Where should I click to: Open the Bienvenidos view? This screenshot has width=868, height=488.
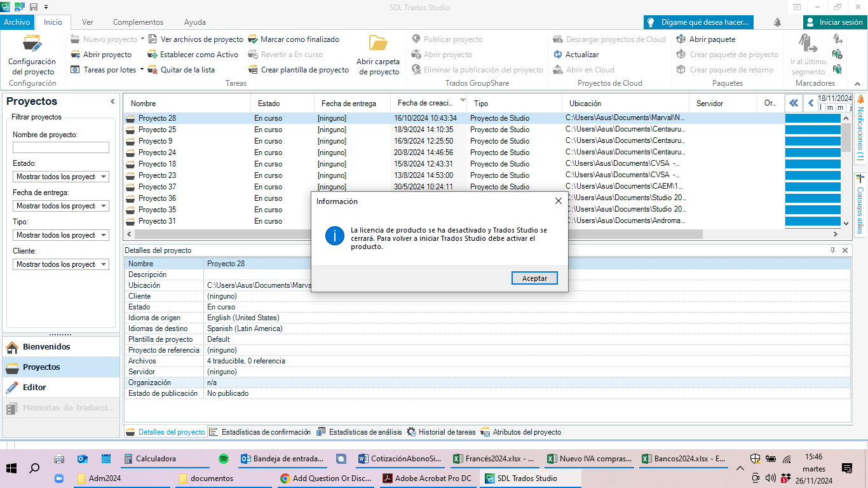coord(60,347)
